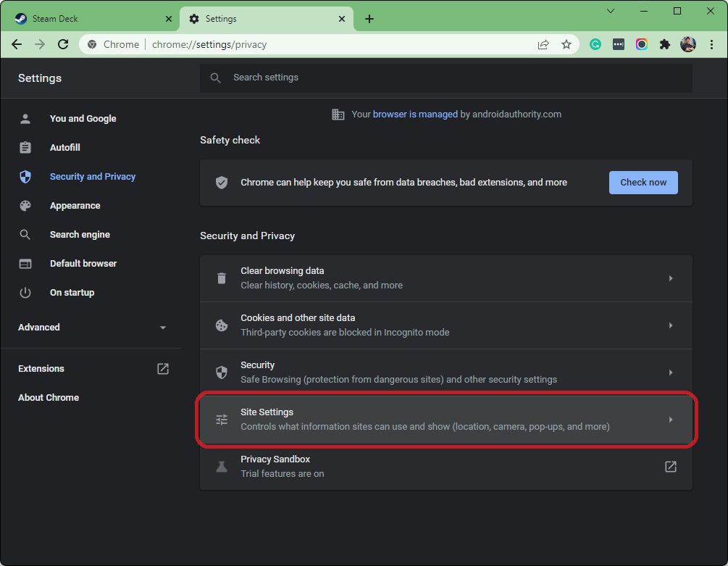Viewport: 728px width, 566px height.
Task: Open the profile avatar menu
Action: coord(688,45)
